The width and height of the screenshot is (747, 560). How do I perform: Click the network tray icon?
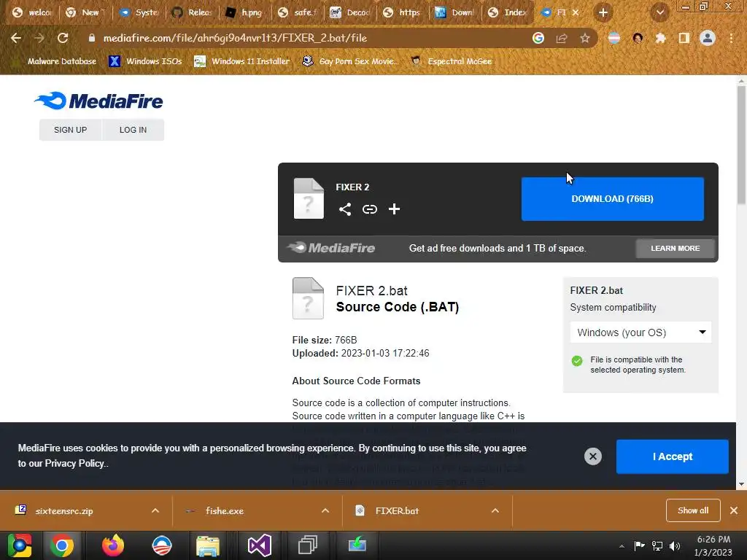[x=657, y=546]
